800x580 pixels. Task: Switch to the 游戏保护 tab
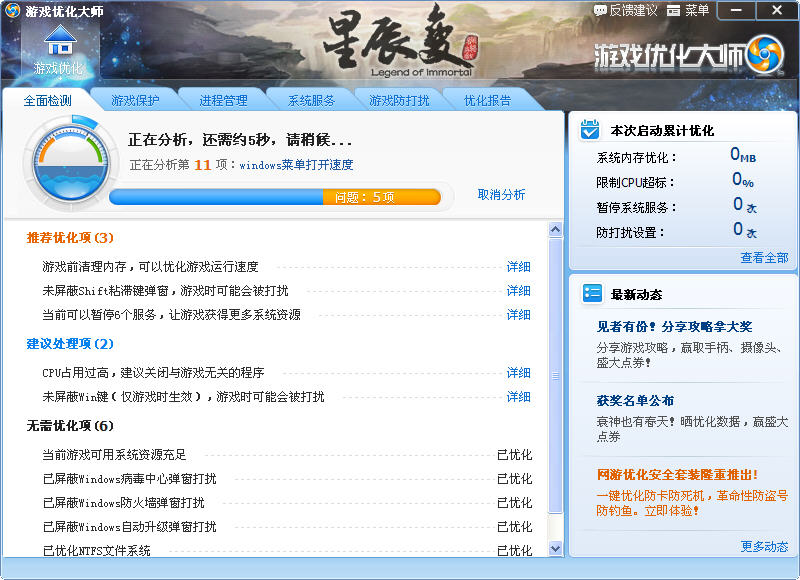click(x=135, y=100)
